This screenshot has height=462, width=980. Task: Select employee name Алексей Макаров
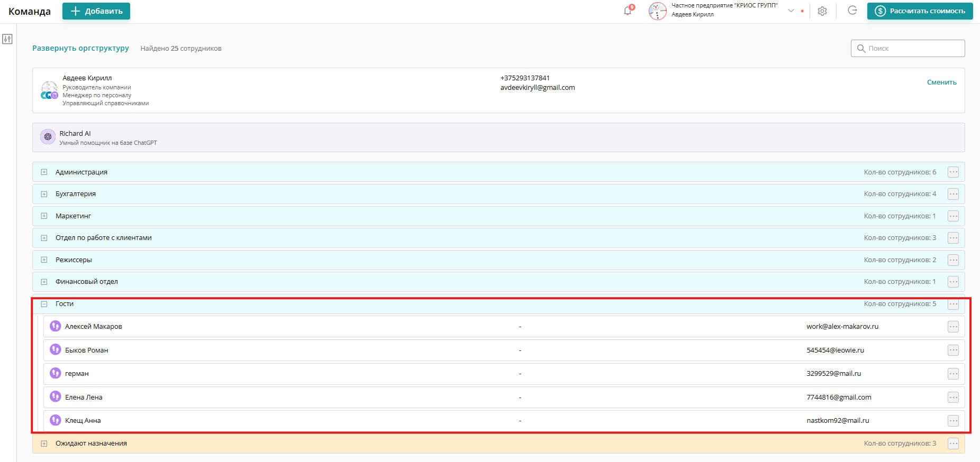(94, 327)
